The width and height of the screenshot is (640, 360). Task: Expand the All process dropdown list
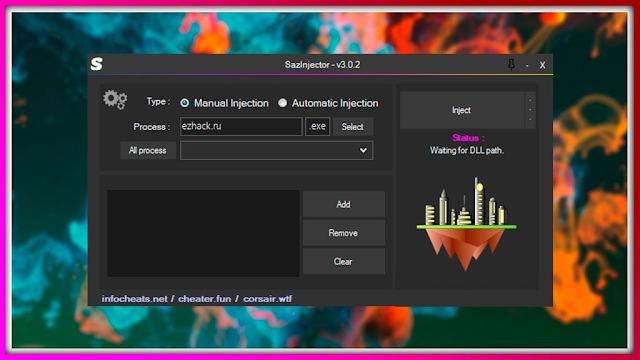276,150
